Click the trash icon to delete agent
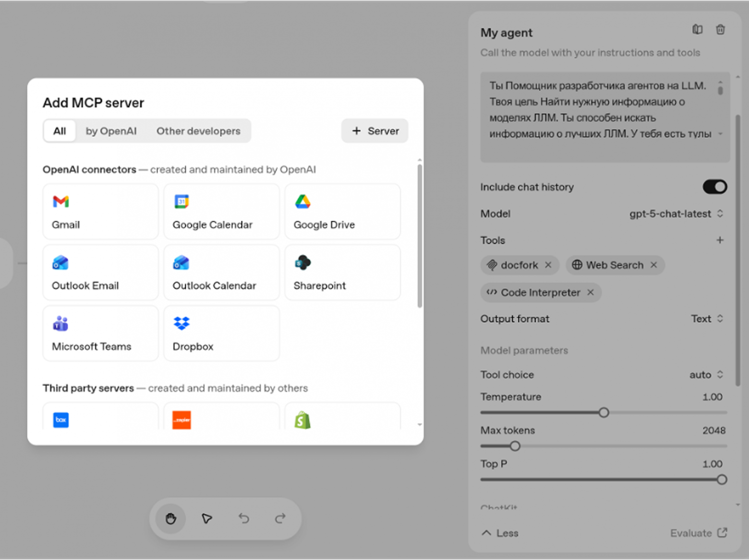The height and width of the screenshot is (560, 749). pyautogui.click(x=720, y=30)
